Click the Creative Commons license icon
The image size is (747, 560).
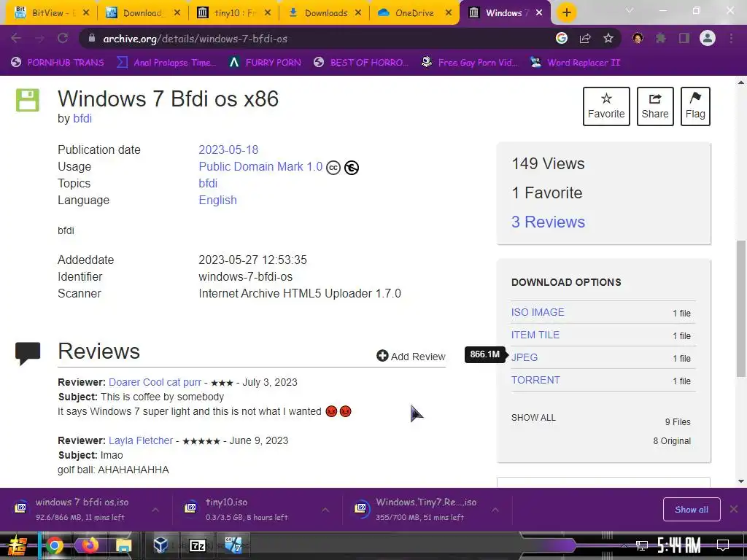(333, 168)
